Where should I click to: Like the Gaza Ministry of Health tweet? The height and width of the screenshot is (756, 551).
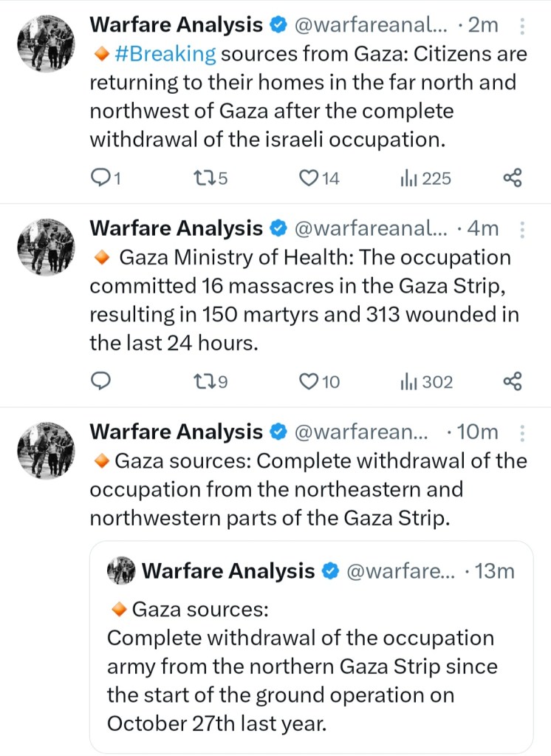click(309, 381)
